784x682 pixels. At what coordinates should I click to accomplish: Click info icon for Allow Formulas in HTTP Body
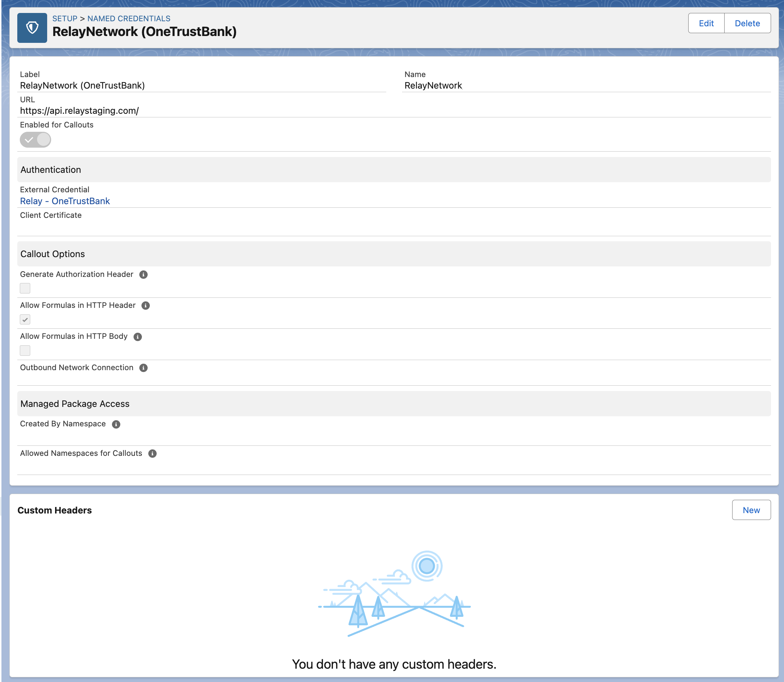point(138,336)
